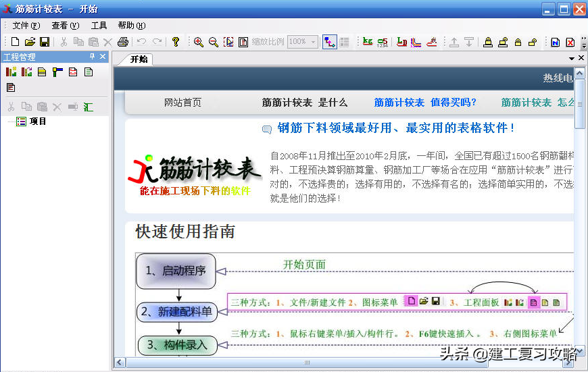588x372 pixels.
Task: Open a file with the folder icon
Action: tap(30, 42)
